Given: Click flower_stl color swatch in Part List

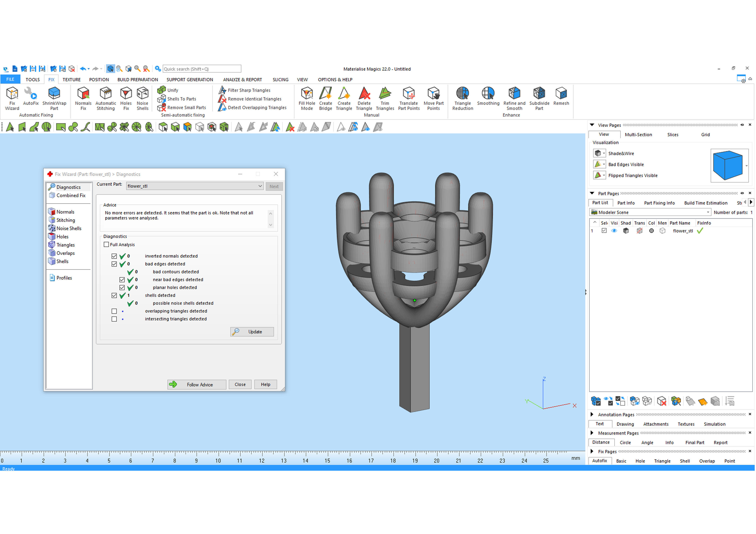Looking at the screenshot, I should tap(651, 231).
